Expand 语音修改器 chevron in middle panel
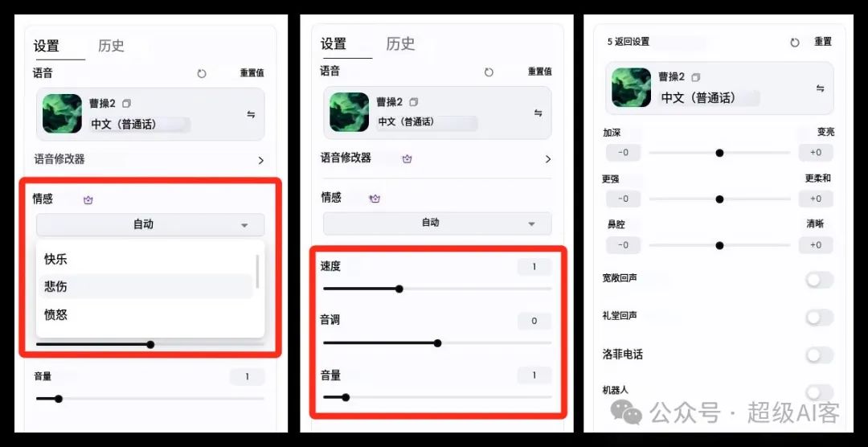The image size is (868, 447). 548,159
